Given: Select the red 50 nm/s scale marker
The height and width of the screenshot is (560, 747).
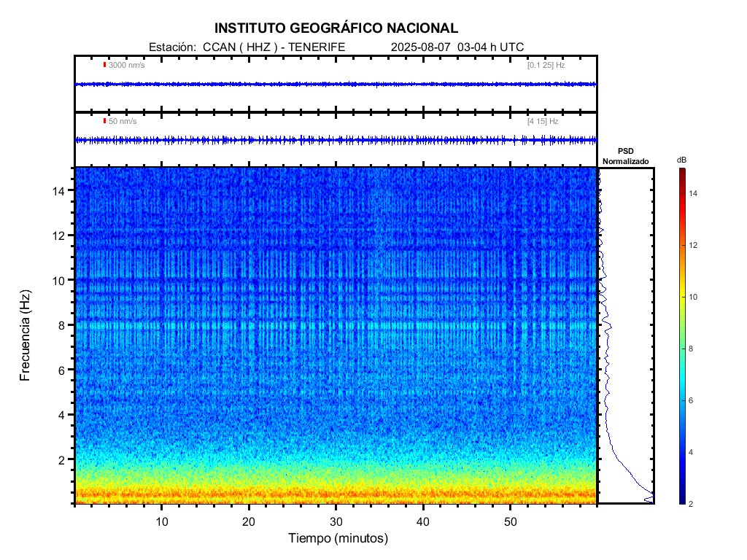Looking at the screenshot, I should click(x=106, y=120).
